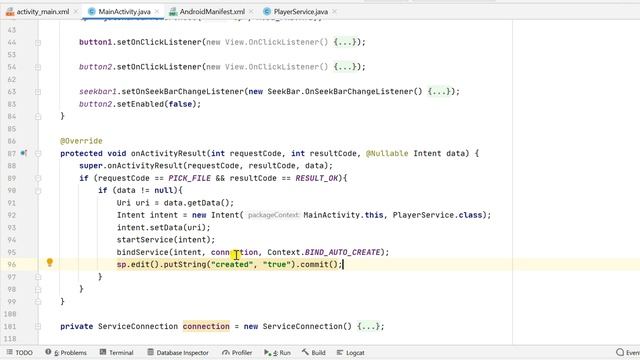Image resolution: width=640 pixels, height=360 pixels.
Task: Click the highlighted 'connection' variable on line 101
Action: coord(206,326)
